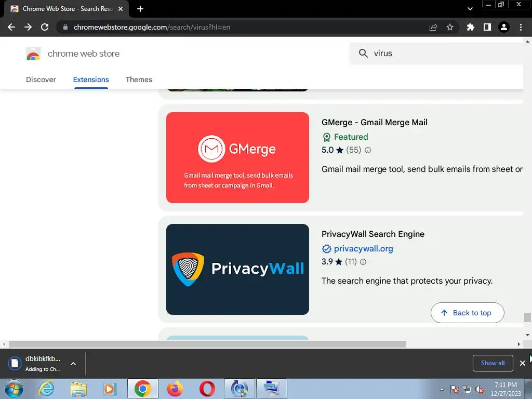The height and width of the screenshot is (399, 532).
Task: Open the on-screen keyboard taskbar item
Action: coord(271,389)
